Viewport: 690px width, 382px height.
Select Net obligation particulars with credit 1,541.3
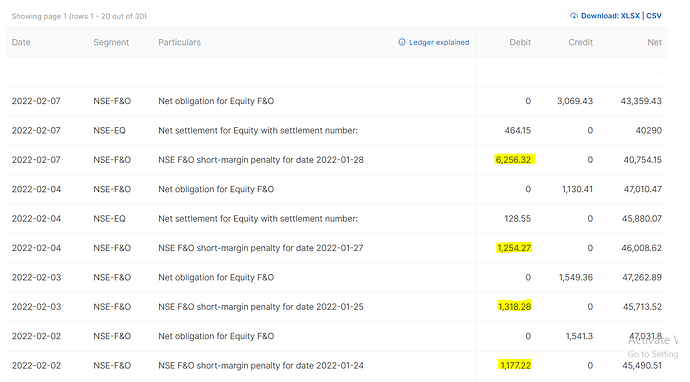(216, 336)
